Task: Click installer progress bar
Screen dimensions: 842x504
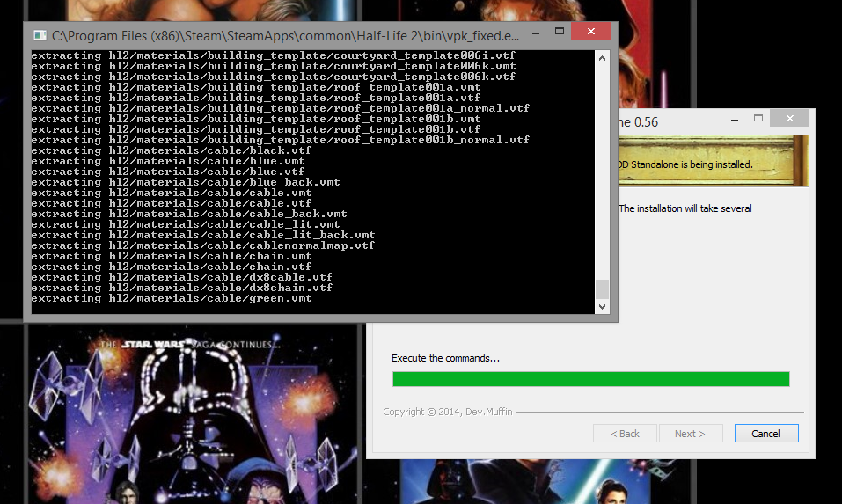Action: pyautogui.click(x=590, y=379)
